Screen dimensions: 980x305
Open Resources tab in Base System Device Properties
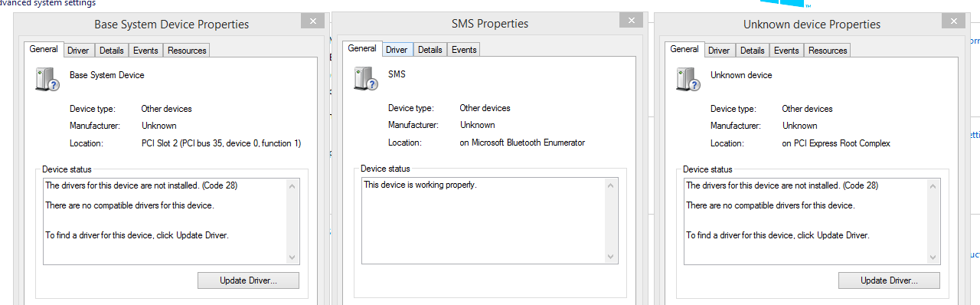(187, 51)
